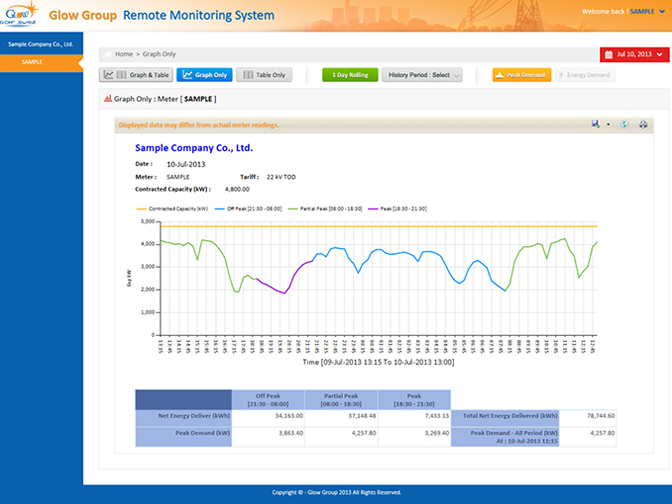Select SAMPLE meter in sidebar
Screen dimensions: 672x504
point(32,62)
